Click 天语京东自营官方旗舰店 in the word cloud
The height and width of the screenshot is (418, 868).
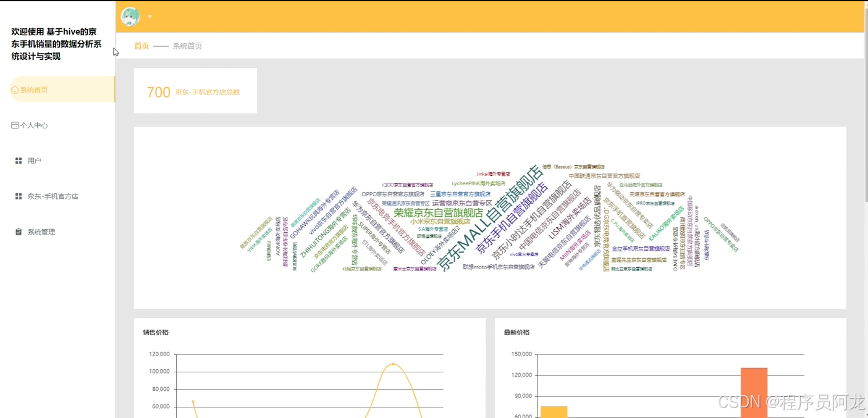coord(657,194)
